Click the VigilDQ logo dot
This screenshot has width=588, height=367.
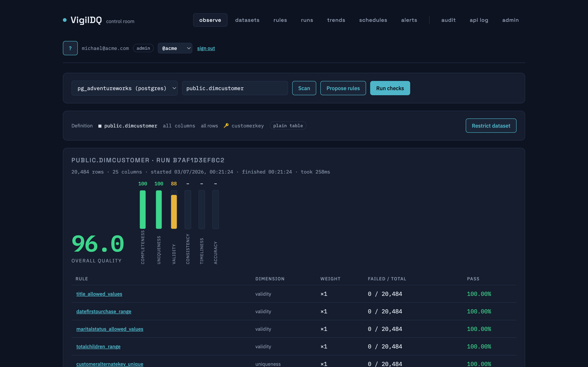pos(65,20)
